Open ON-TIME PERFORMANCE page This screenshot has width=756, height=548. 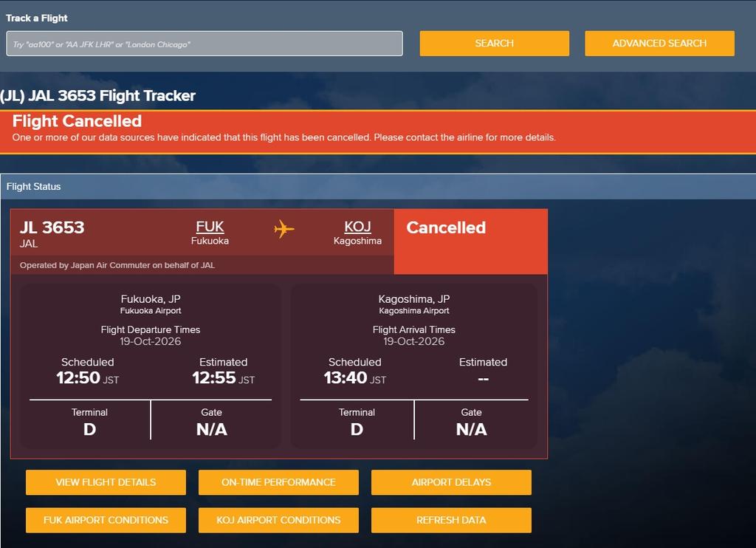point(278,482)
